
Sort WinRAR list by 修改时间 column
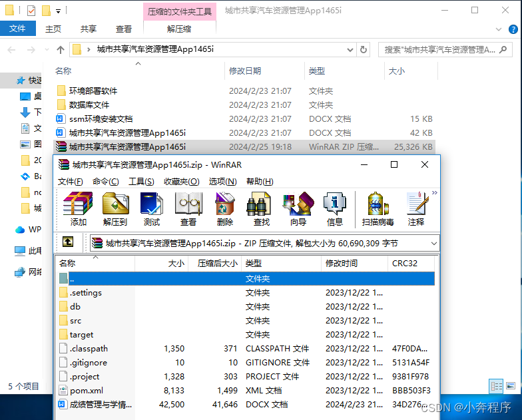[x=354, y=264]
